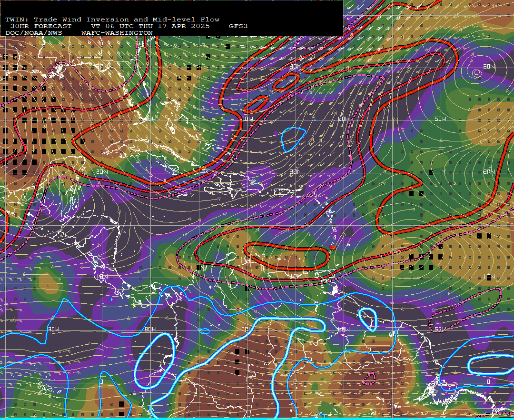This screenshot has height=420, width=514.
Task: Click the 50W label inside the magenta dashed loop
Action: click(440, 329)
